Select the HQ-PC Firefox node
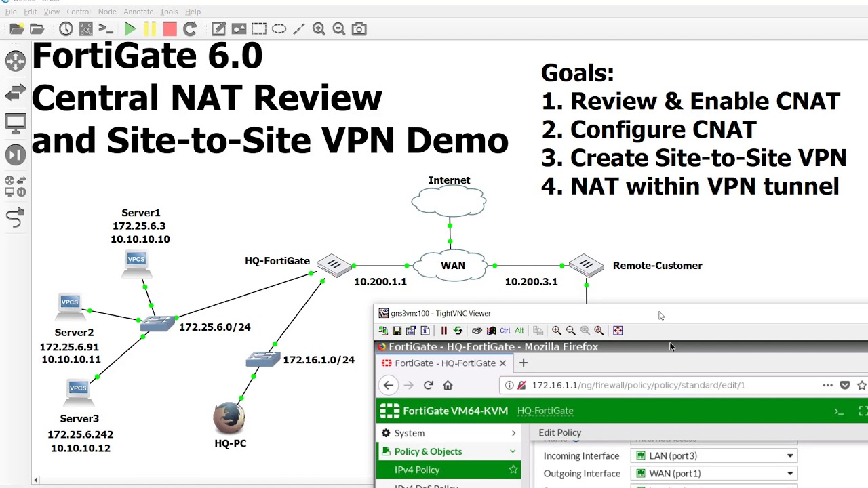The image size is (868, 488). pos(229,418)
